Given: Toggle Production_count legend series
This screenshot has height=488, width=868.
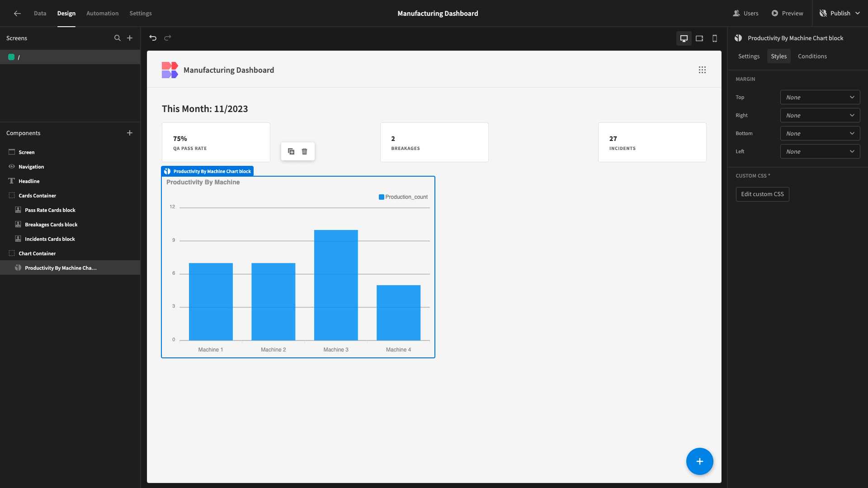Looking at the screenshot, I should [403, 197].
